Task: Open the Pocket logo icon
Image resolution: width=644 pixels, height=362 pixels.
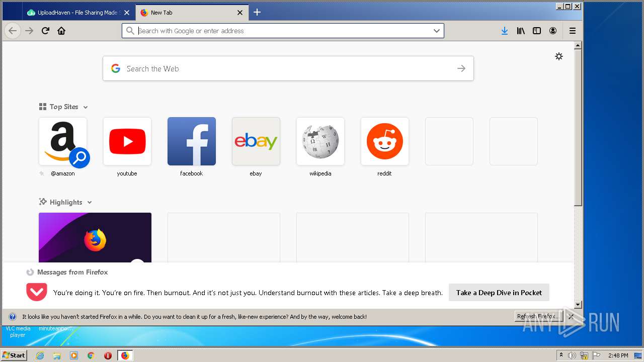Action: pos(37,292)
